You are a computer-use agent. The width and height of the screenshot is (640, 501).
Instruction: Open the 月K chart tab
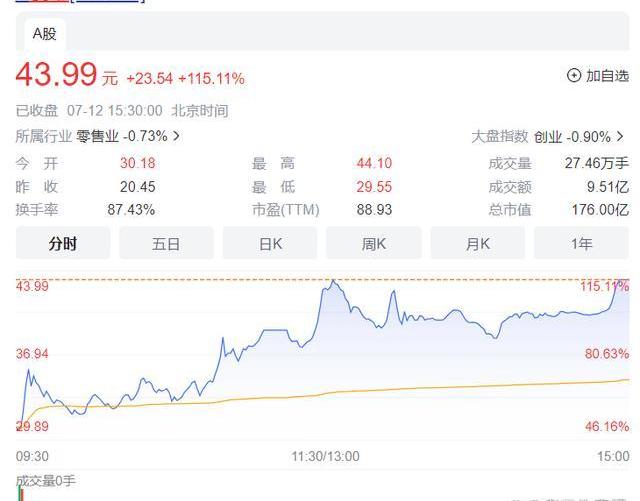[x=478, y=243]
